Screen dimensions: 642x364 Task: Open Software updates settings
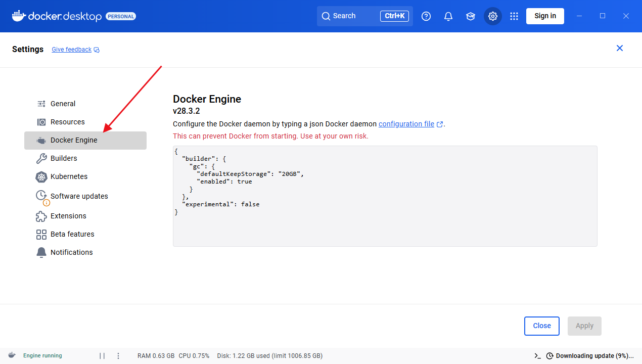[x=85, y=196]
